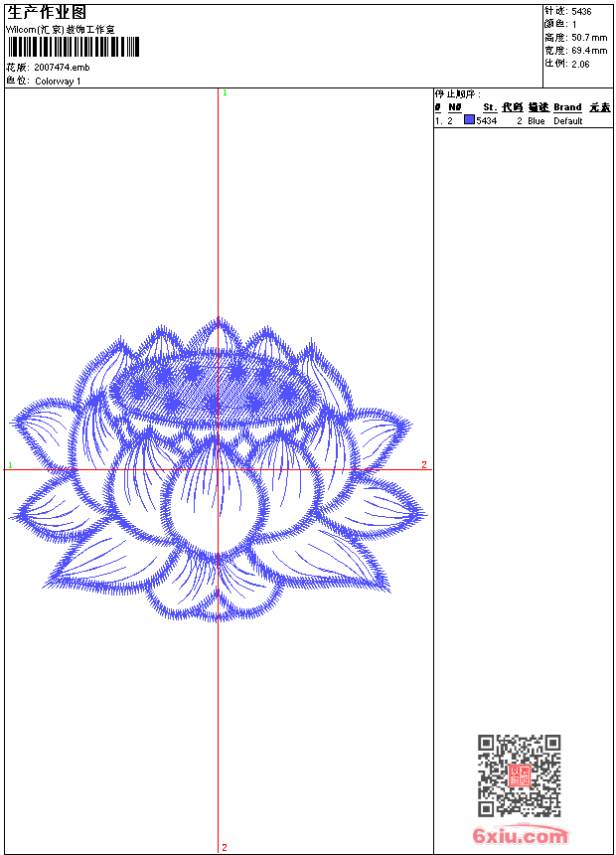Screen dimensions: 616x855
Task: Click green marker 1 at left of horizontal axis
Action: [10, 465]
